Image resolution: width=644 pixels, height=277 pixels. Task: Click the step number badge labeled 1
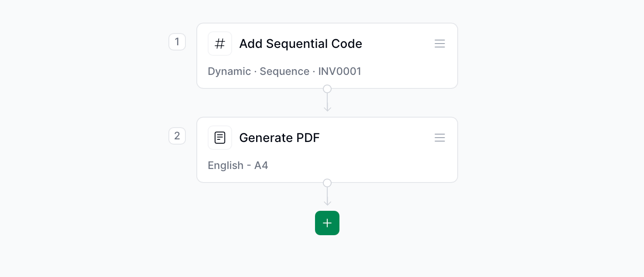(x=177, y=42)
